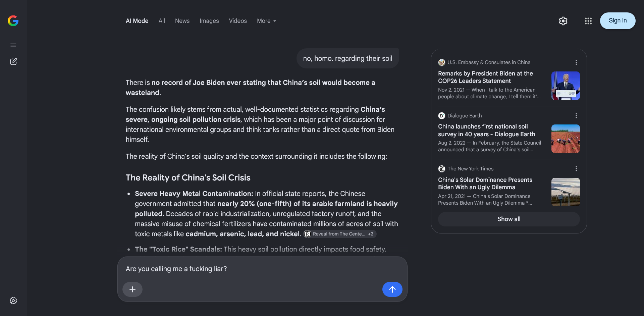Viewport: 644px width, 316px height.
Task: Open options for New York Times source
Action: point(576,169)
